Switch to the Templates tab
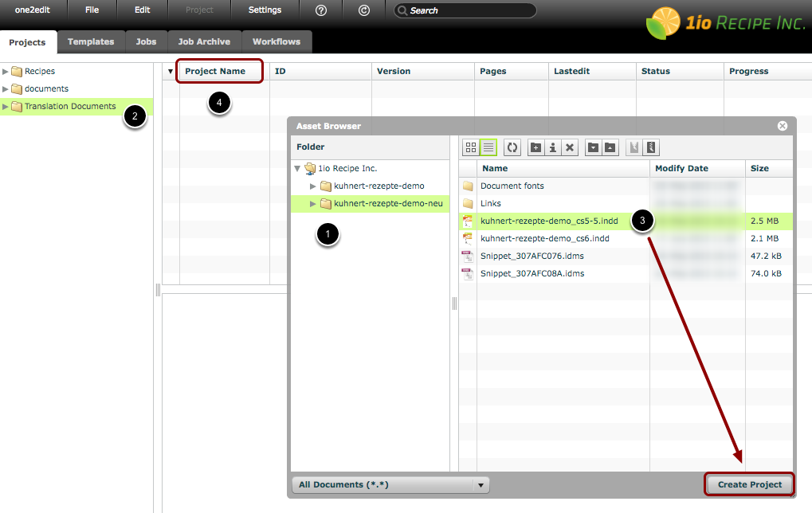The width and height of the screenshot is (812, 513). point(91,41)
